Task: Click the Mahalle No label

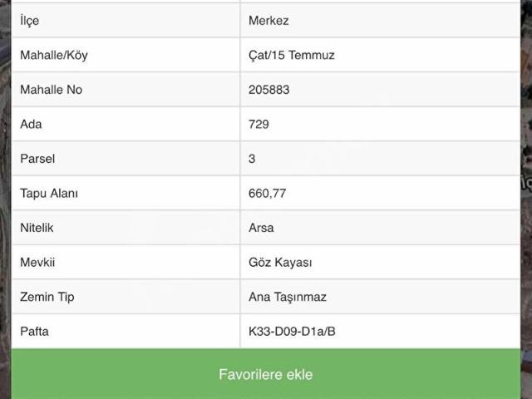Action: (52, 90)
